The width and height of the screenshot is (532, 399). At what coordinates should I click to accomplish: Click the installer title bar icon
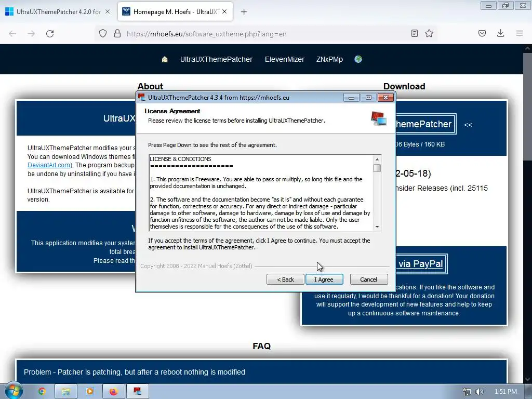tap(141, 97)
